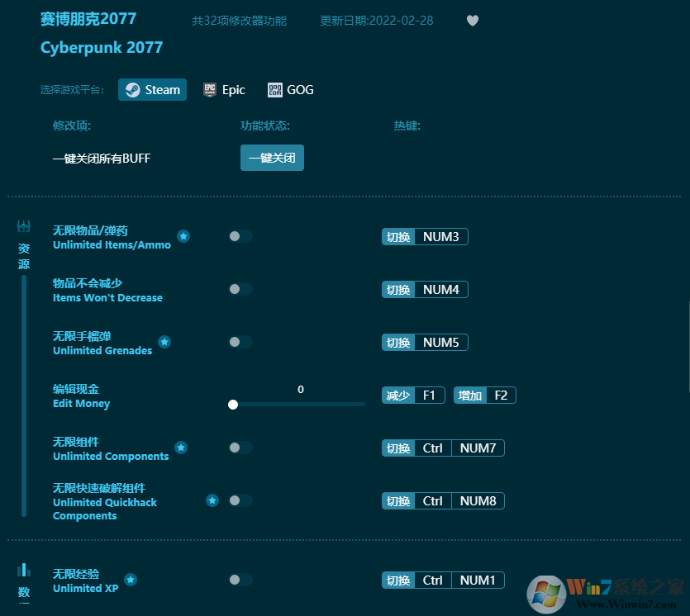Switch to the Epic game platform

point(224,89)
